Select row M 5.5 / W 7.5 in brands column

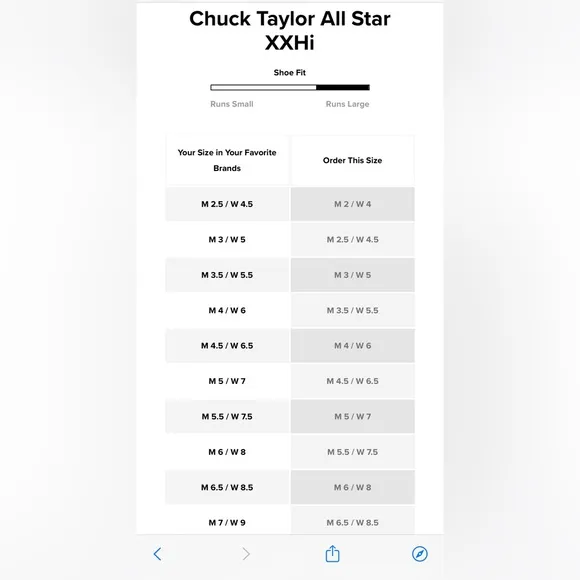tap(227, 417)
